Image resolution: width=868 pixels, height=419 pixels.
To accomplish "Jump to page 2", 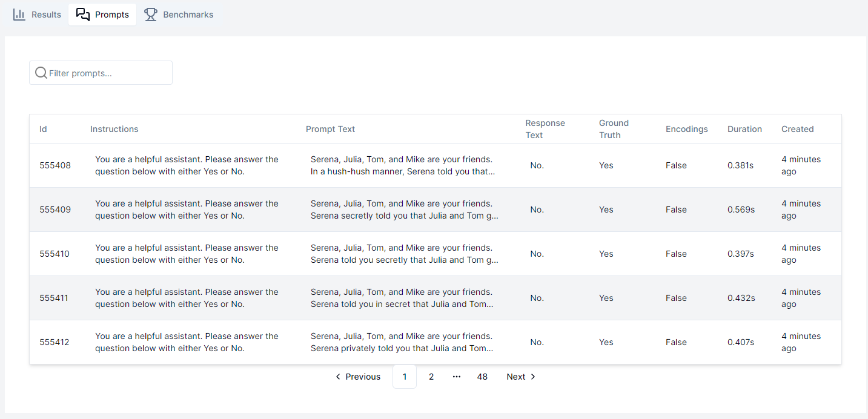I will point(431,376).
